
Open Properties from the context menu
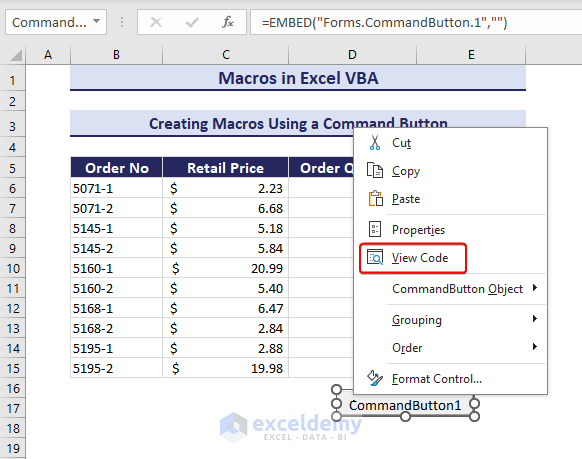point(450,229)
